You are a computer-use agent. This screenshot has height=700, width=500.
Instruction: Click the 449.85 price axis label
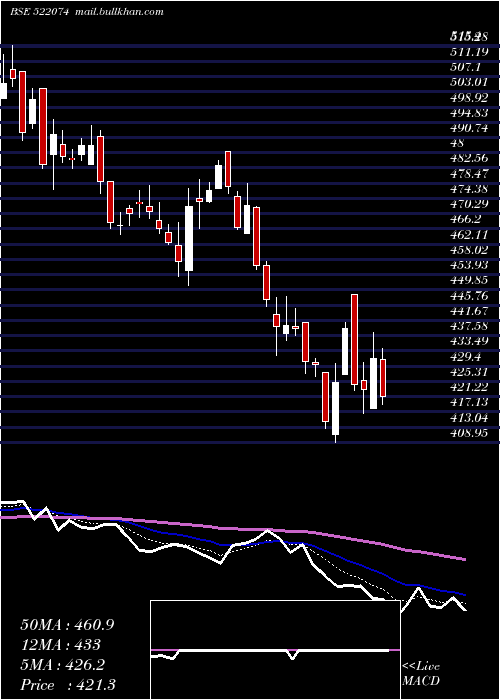(468, 279)
